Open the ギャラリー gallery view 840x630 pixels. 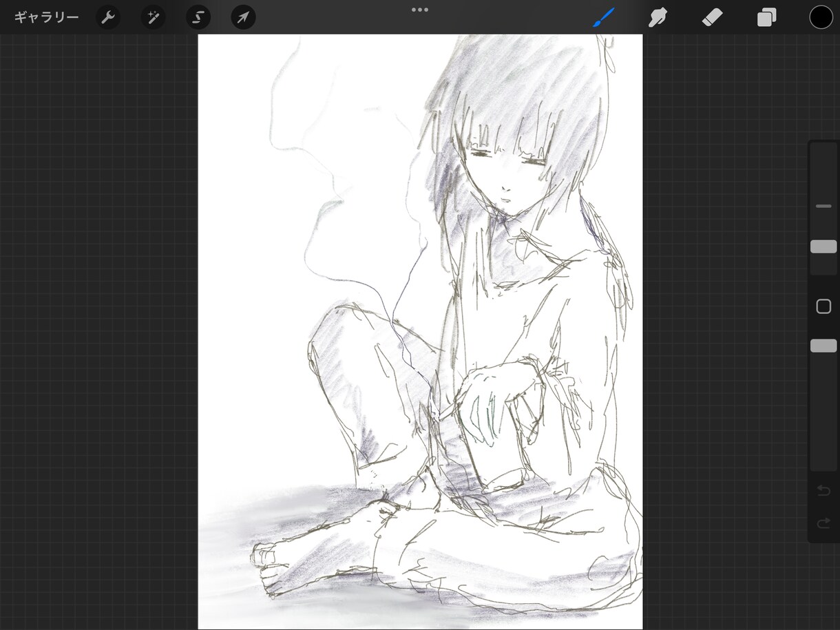pyautogui.click(x=46, y=17)
